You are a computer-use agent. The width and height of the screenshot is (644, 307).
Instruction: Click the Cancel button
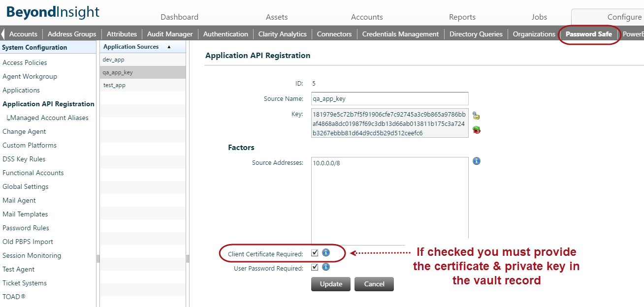point(374,284)
